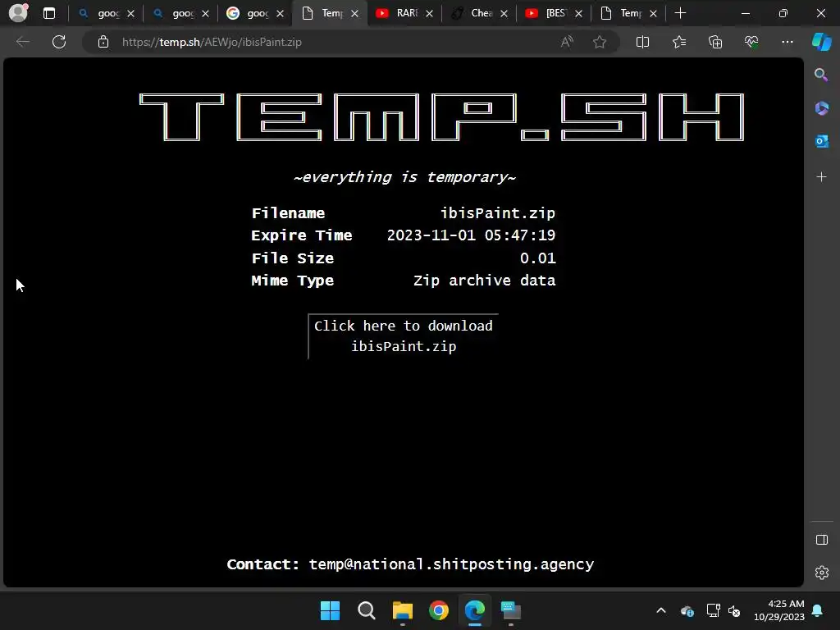Viewport: 840px width, 630px height.
Task: Refresh the page
Action: 59,42
